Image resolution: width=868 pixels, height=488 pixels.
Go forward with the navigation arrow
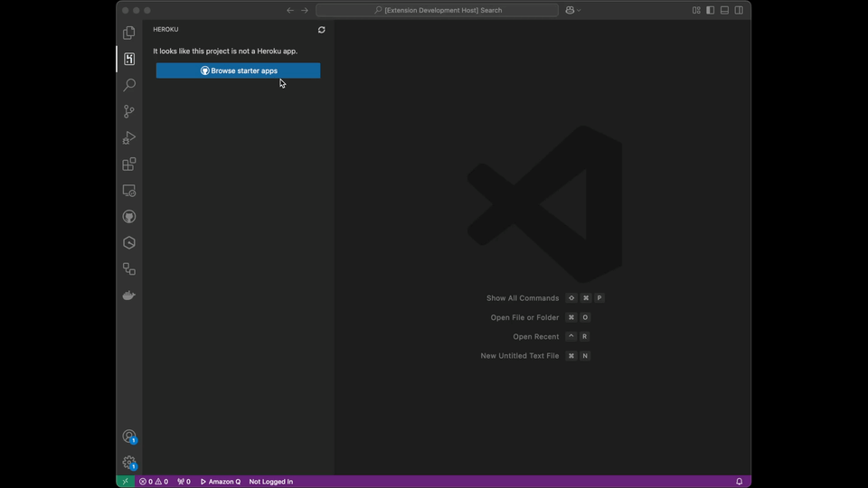click(x=305, y=10)
